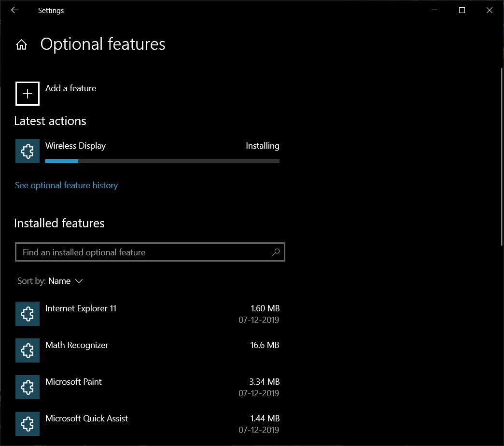This screenshot has width=504, height=446.
Task: Click the Optional features page title
Action: point(103,44)
